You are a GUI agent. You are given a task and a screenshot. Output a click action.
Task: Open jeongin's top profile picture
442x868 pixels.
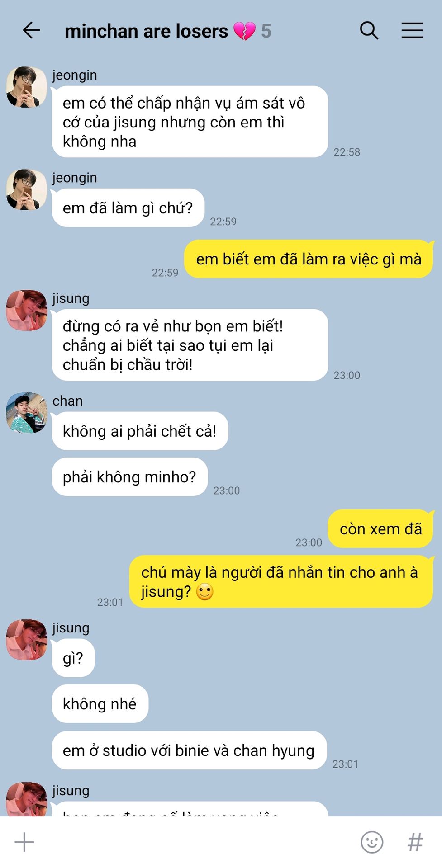(26, 87)
